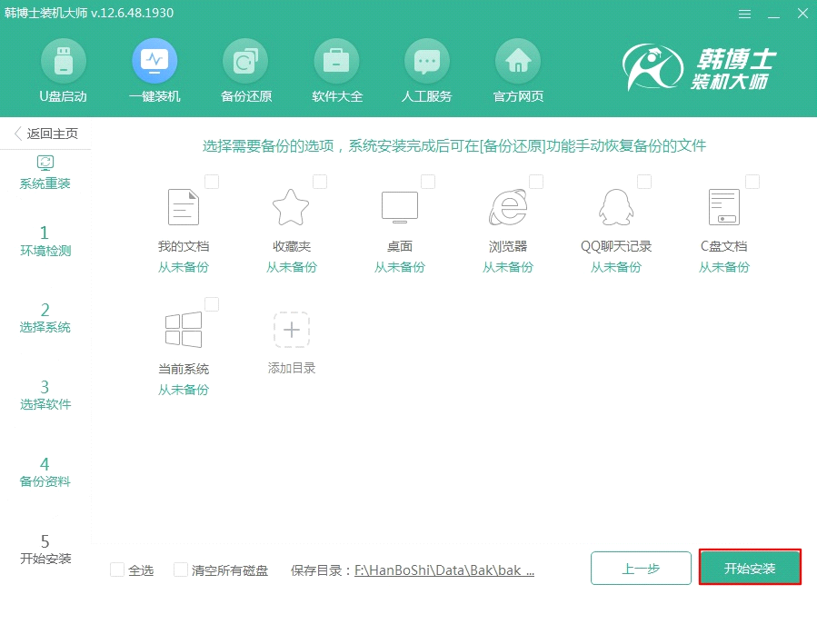Viewport: 817px width, 644px height.
Task: Select the 收藏夹 star icon
Action: coord(291,206)
